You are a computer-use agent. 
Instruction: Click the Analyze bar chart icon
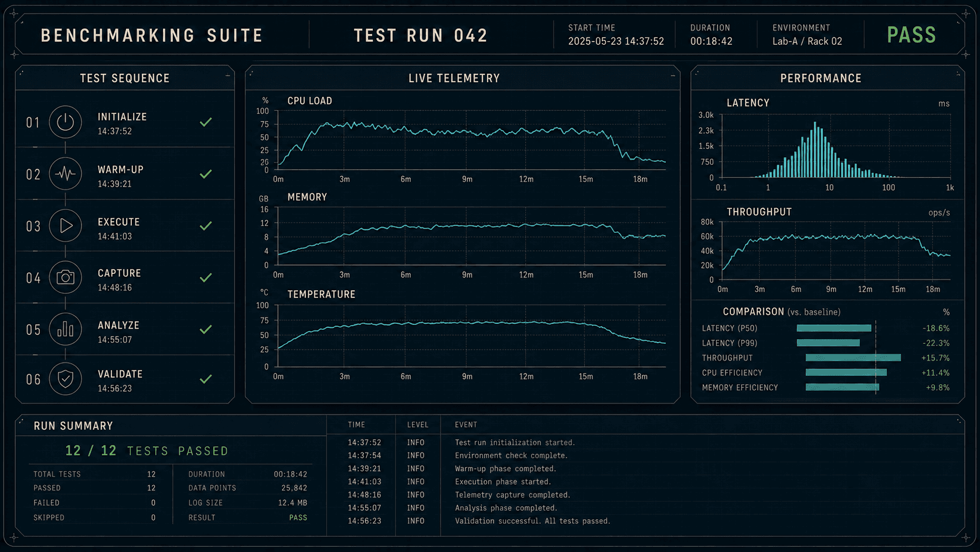coord(65,329)
